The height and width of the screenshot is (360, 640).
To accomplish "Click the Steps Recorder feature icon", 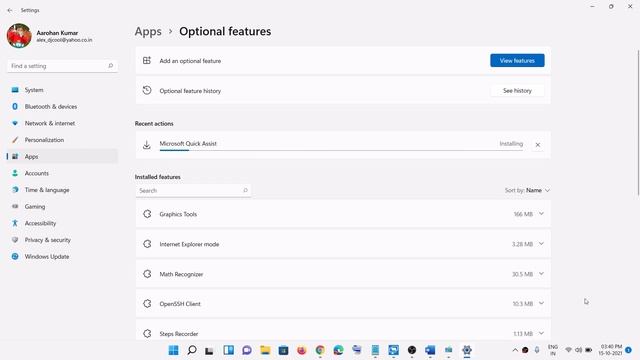I will pos(147,333).
